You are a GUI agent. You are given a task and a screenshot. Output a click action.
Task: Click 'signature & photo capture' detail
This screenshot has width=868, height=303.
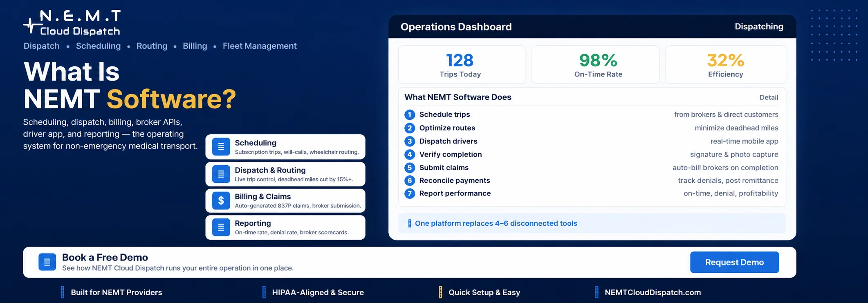[x=734, y=154]
